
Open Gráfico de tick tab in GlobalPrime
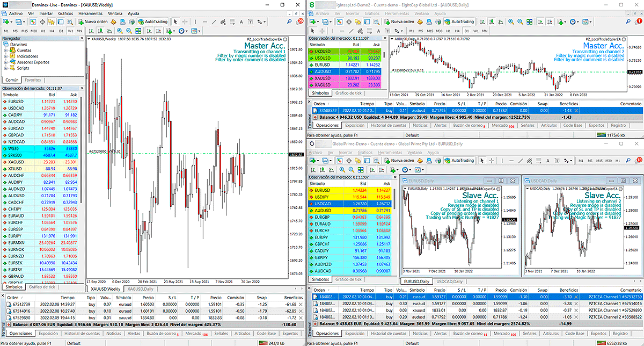(x=348, y=279)
